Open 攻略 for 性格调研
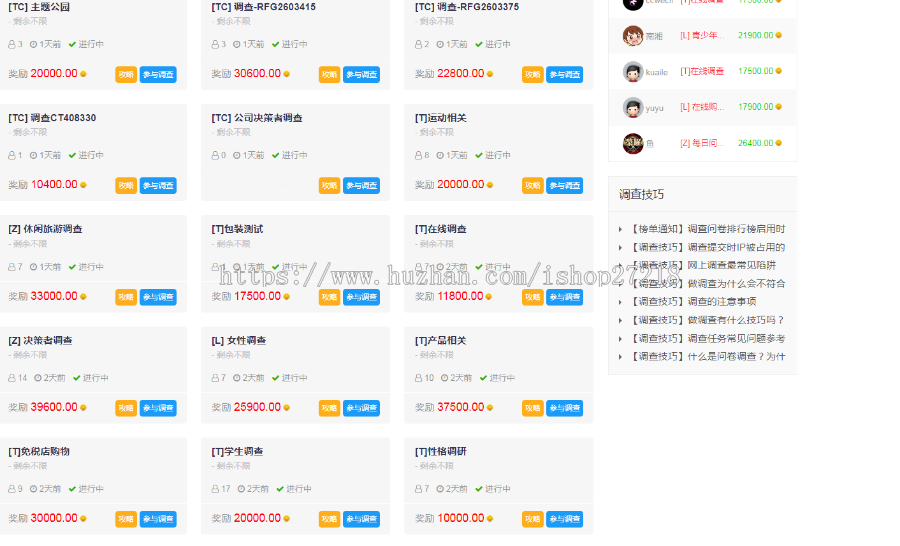900x546 pixels. coord(533,519)
